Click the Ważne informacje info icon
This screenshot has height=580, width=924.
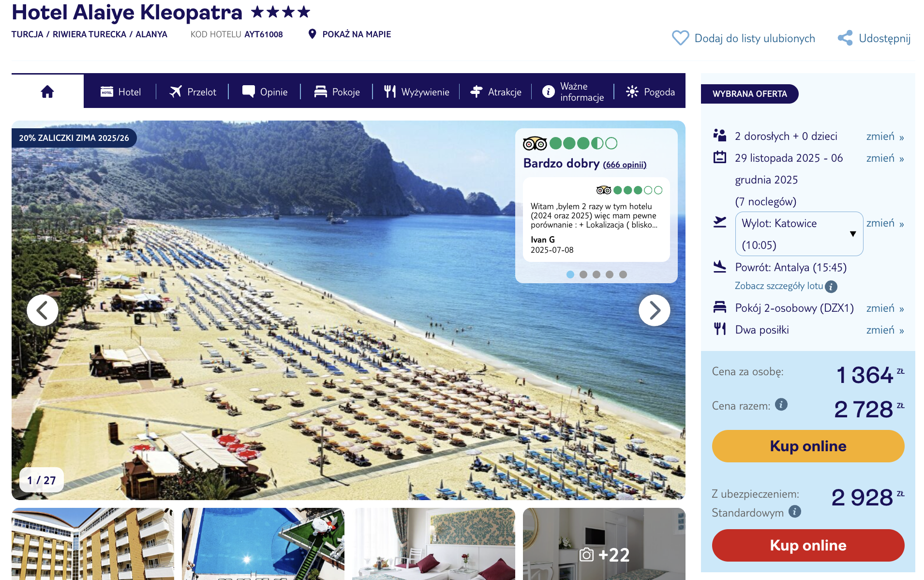(x=548, y=91)
